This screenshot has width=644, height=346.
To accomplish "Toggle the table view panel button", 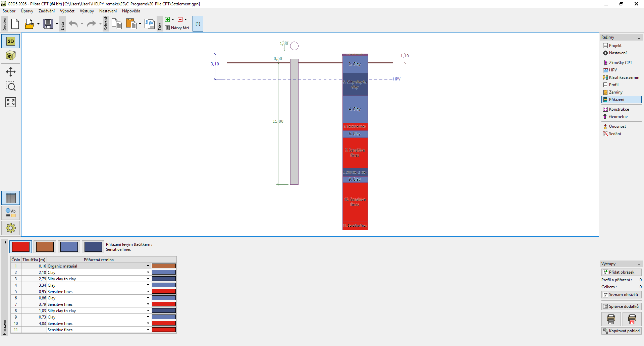I will tap(10, 198).
